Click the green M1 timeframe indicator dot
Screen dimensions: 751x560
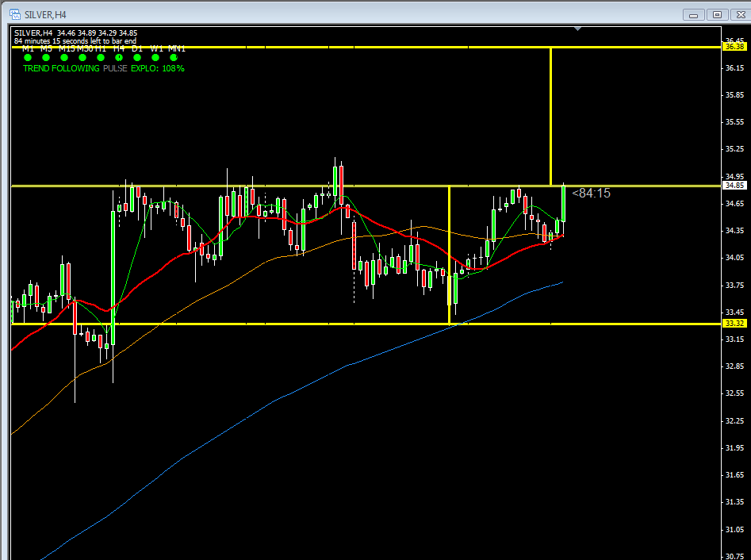pyautogui.click(x=28, y=57)
